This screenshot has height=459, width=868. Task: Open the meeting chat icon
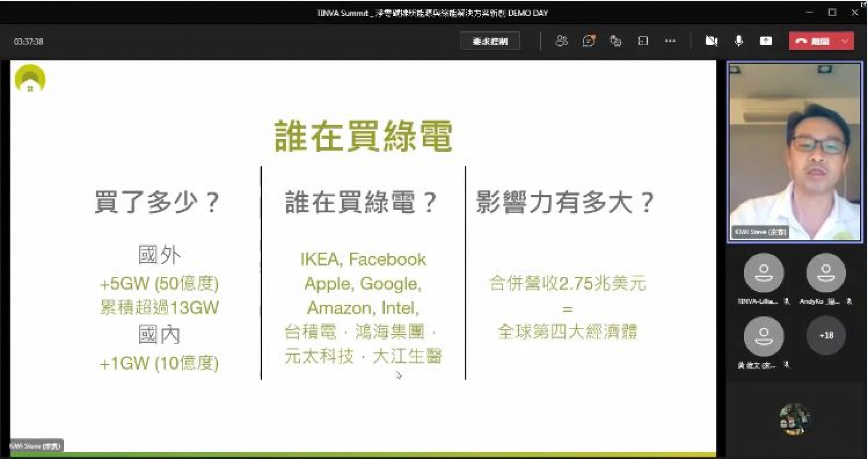[588, 41]
